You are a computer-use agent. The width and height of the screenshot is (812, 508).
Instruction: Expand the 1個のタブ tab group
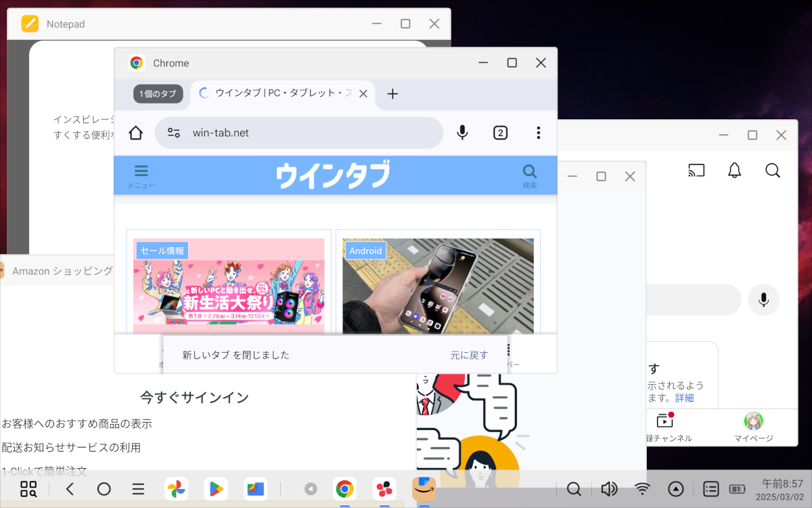tap(158, 93)
